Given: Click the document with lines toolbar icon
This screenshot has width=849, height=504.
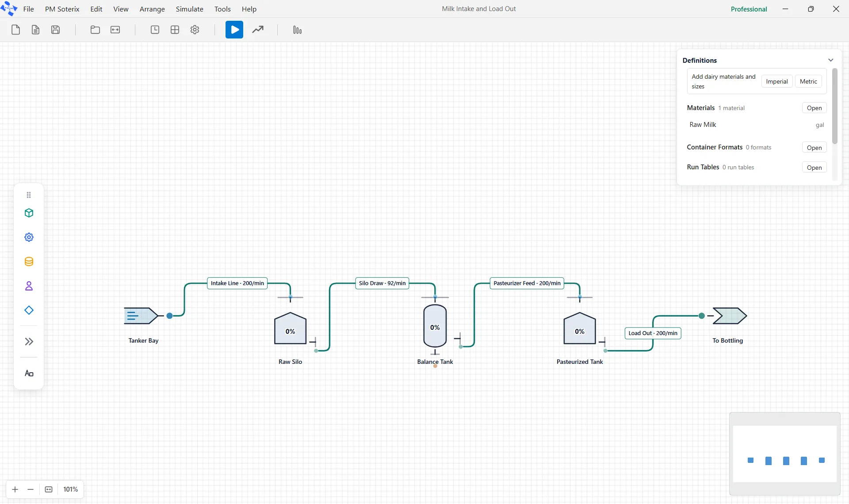Looking at the screenshot, I should point(35,30).
